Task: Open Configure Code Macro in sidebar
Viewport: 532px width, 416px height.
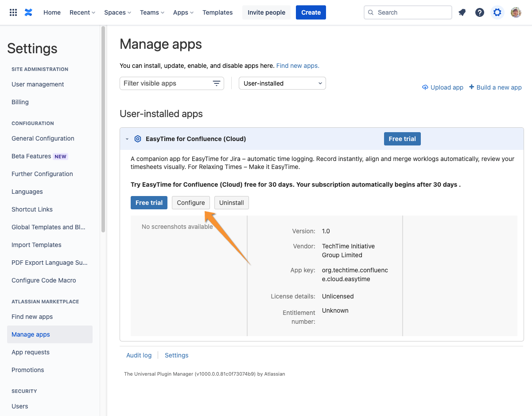Action: click(x=44, y=280)
